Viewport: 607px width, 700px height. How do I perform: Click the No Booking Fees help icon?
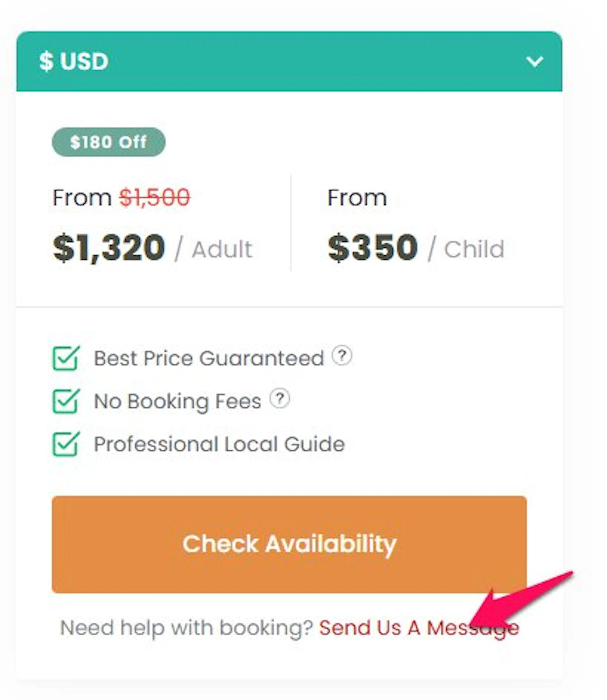coord(279,399)
